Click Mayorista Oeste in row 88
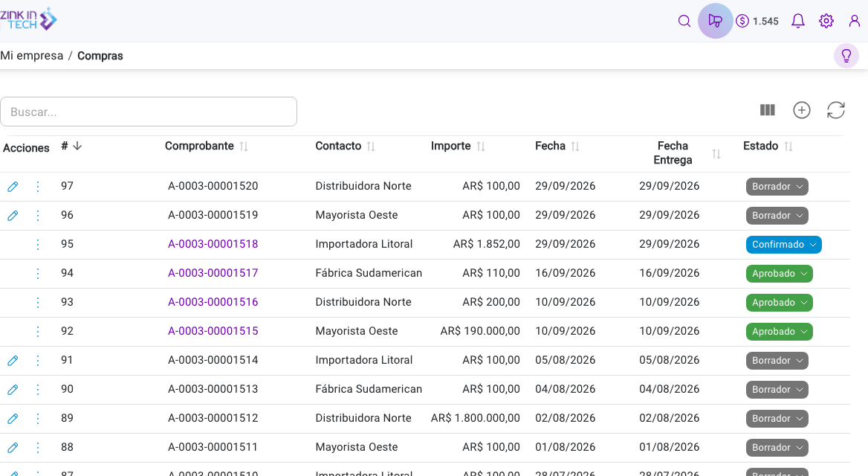 (357, 447)
